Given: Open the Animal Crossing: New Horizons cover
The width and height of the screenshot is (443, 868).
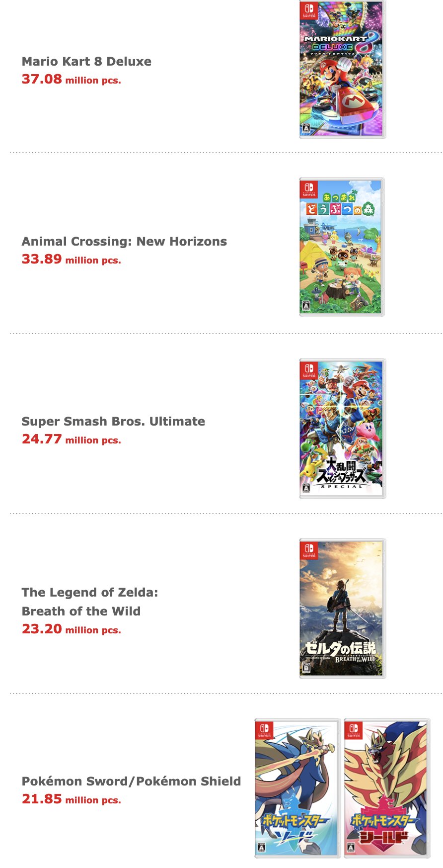Looking at the screenshot, I should 342,247.
